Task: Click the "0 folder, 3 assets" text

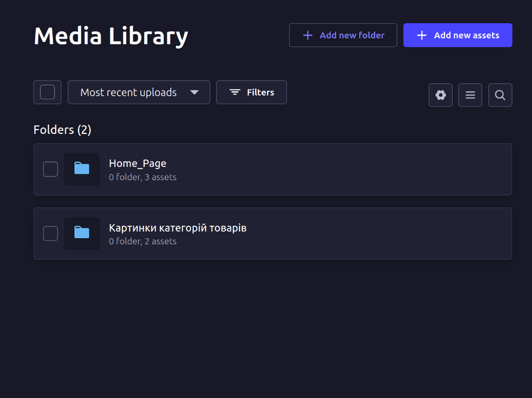Action: tap(142, 177)
